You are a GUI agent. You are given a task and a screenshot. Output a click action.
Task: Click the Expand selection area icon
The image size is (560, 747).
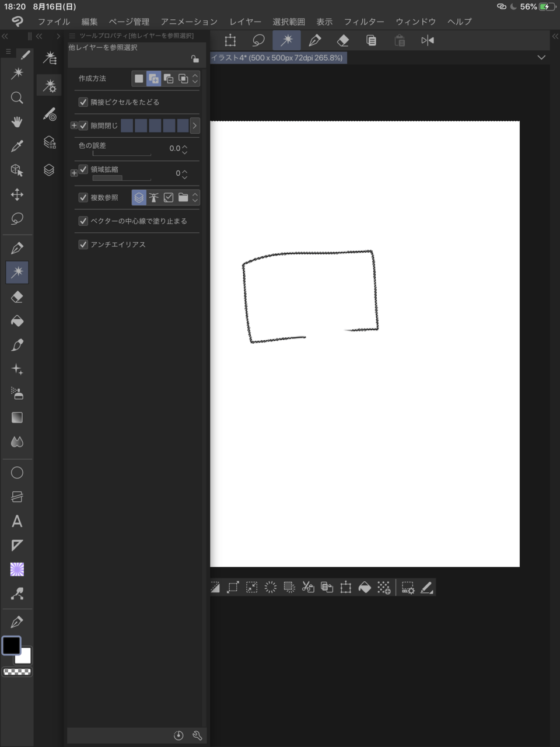point(233,588)
